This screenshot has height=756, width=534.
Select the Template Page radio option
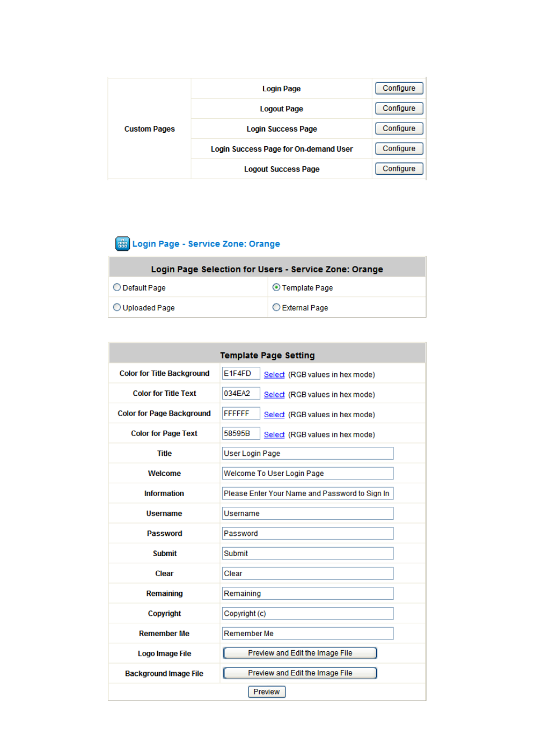[x=277, y=287]
